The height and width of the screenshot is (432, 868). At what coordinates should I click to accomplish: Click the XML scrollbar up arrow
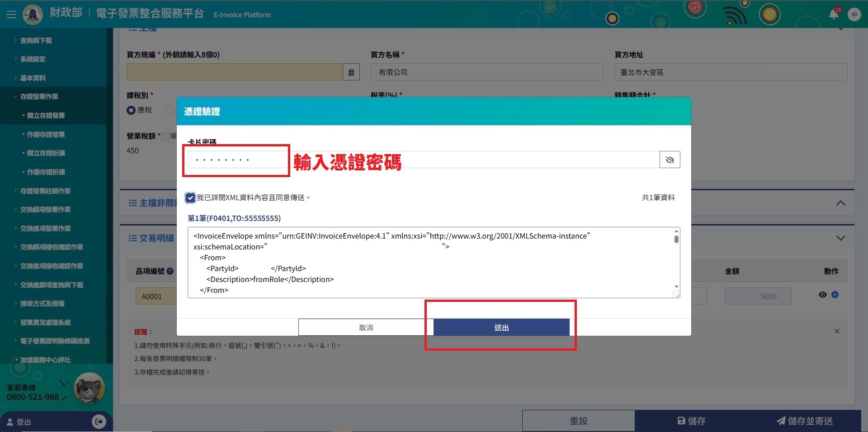click(x=676, y=231)
